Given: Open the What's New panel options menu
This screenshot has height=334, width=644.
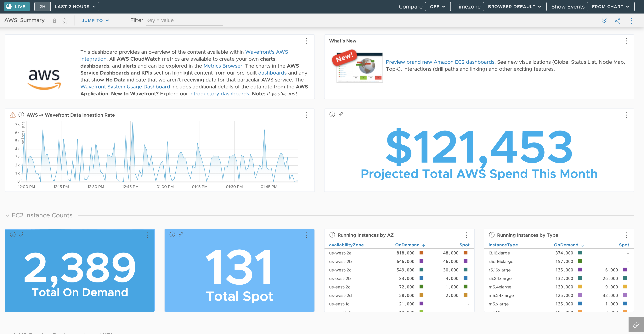Looking at the screenshot, I should pos(626,41).
